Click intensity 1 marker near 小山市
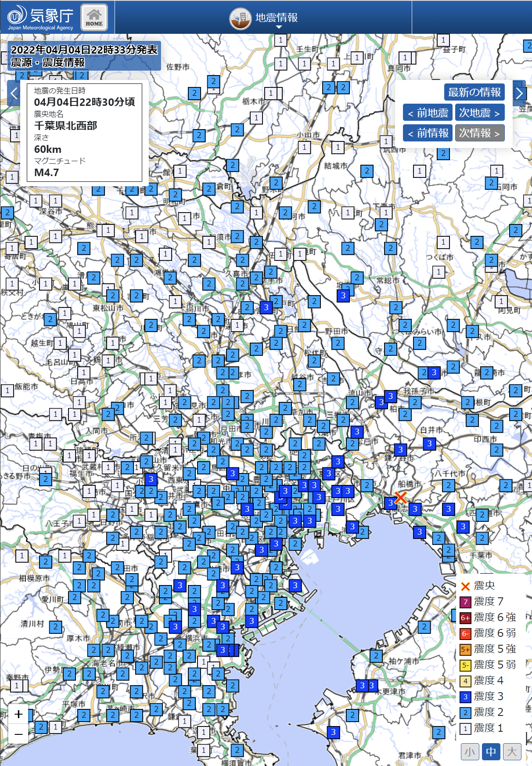This screenshot has width=532, height=766. point(304,147)
